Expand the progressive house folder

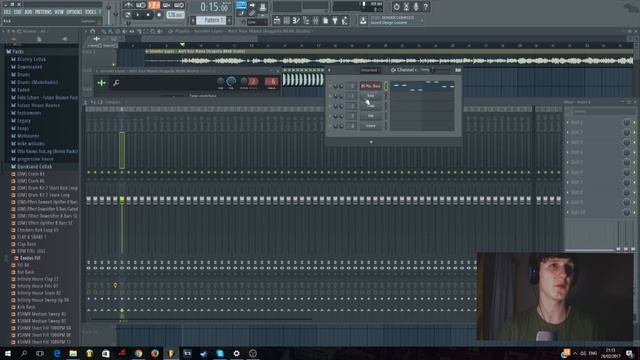[35, 159]
